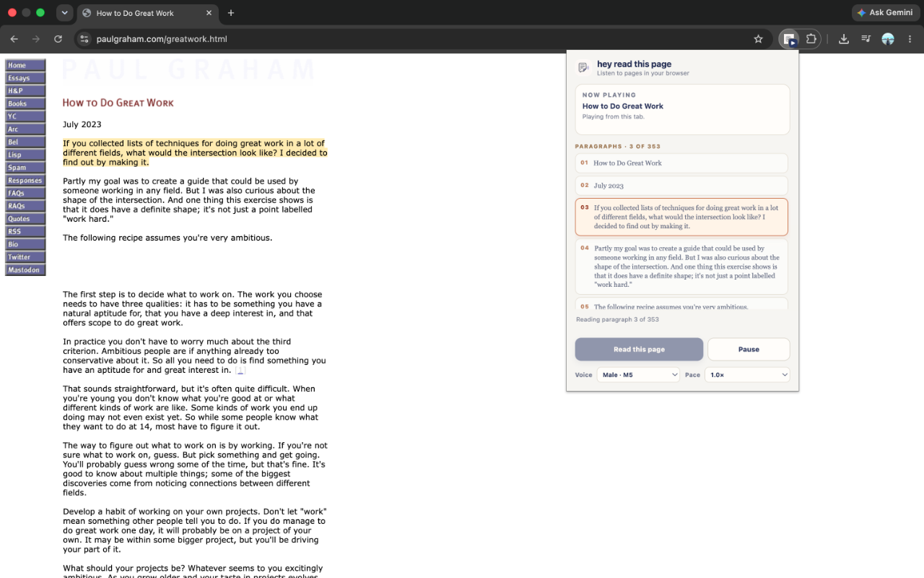The width and height of the screenshot is (924, 578).
Task: Open the Voice dropdown showing Male · M5
Action: coord(638,375)
